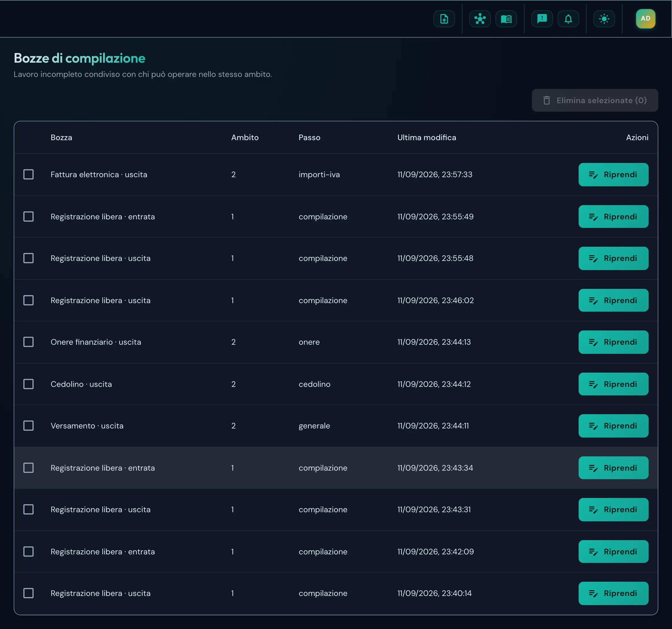Resume draft modified at 23:55:48
This screenshot has width=672, height=629.
pos(613,258)
